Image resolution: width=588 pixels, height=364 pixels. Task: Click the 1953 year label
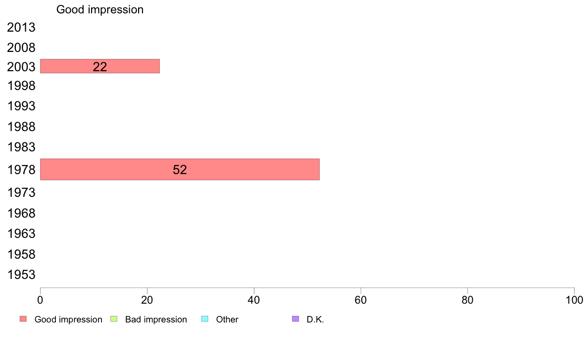tap(21, 275)
